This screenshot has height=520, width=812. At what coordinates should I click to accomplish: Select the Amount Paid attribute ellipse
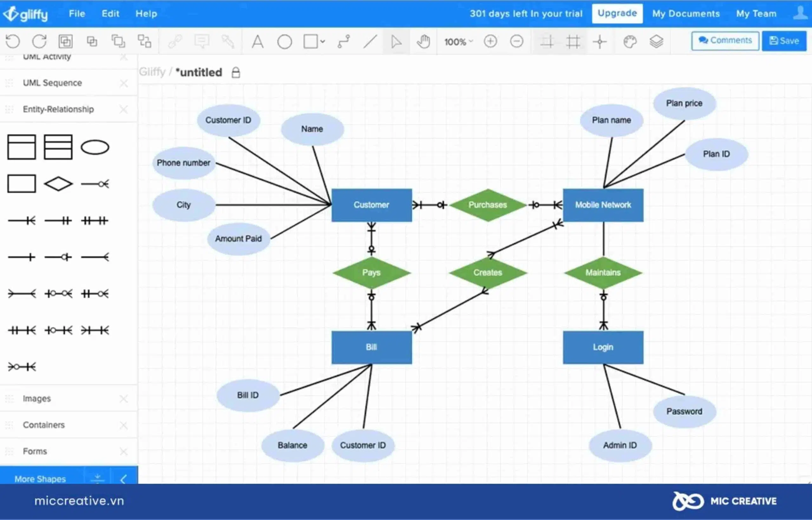239,239
